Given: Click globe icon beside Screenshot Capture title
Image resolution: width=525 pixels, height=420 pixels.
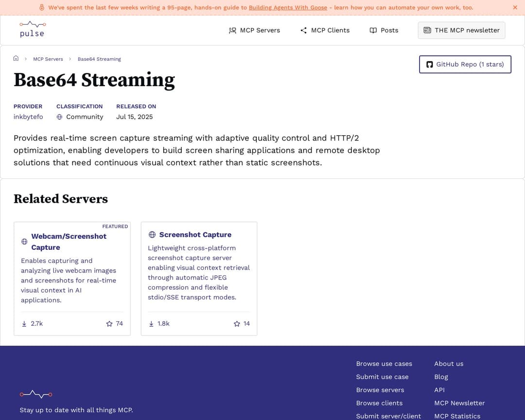Looking at the screenshot, I should pyautogui.click(x=152, y=235).
